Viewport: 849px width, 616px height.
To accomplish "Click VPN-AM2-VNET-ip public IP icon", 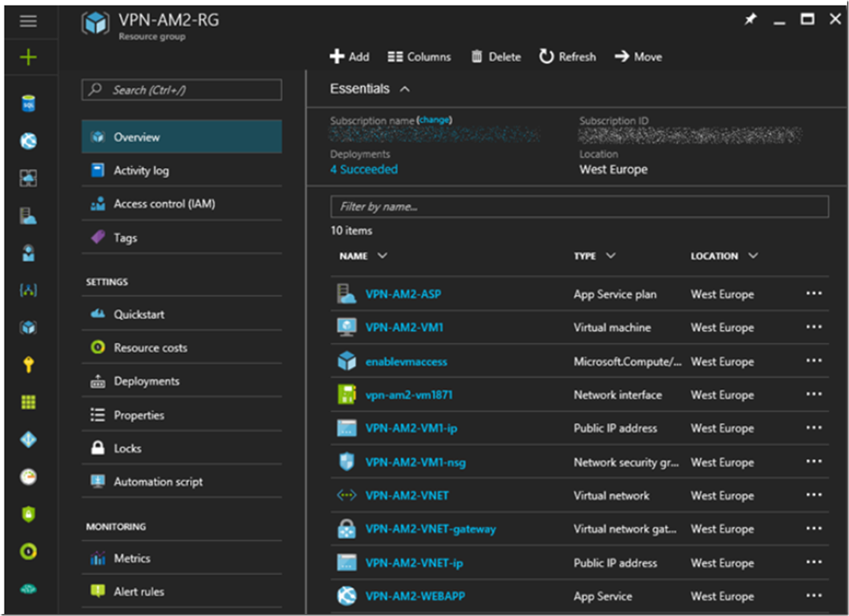I will tap(347, 563).
